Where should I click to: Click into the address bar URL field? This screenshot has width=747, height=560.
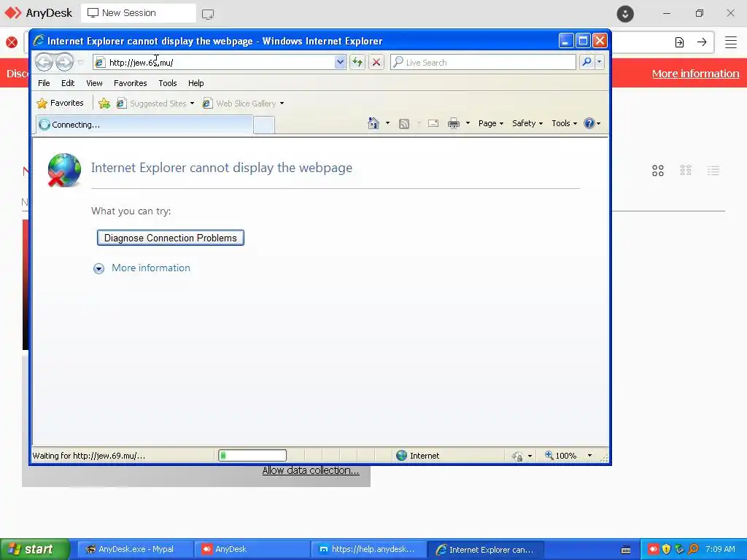click(x=219, y=63)
